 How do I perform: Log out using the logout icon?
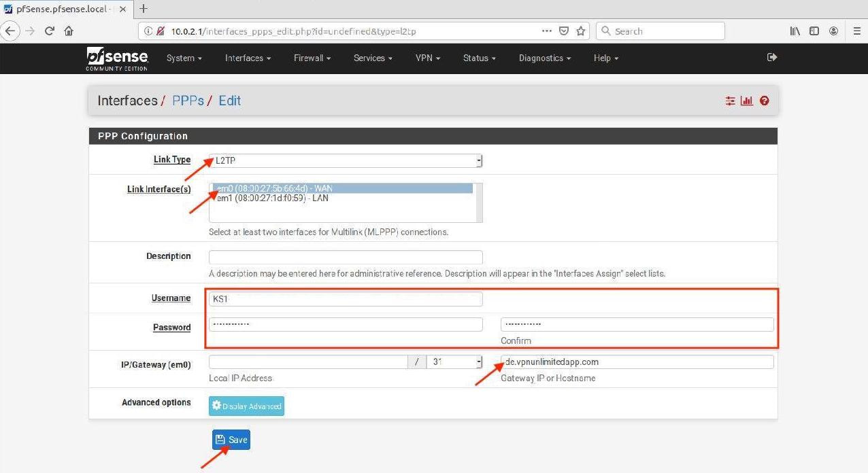pyautogui.click(x=771, y=58)
